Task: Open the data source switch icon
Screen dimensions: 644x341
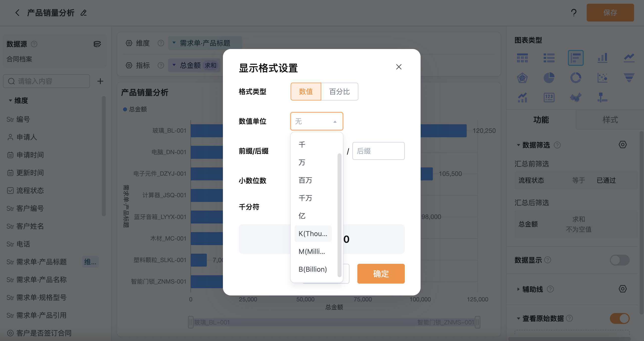Action: point(97,44)
